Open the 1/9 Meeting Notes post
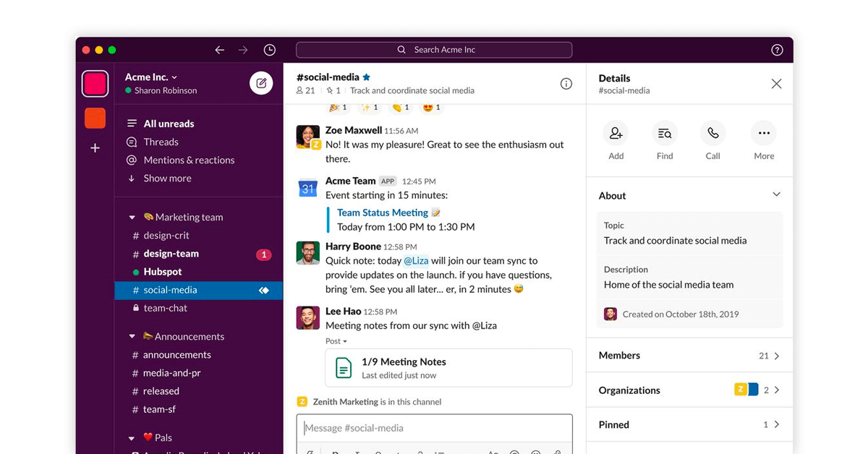868x454 pixels. [448, 368]
